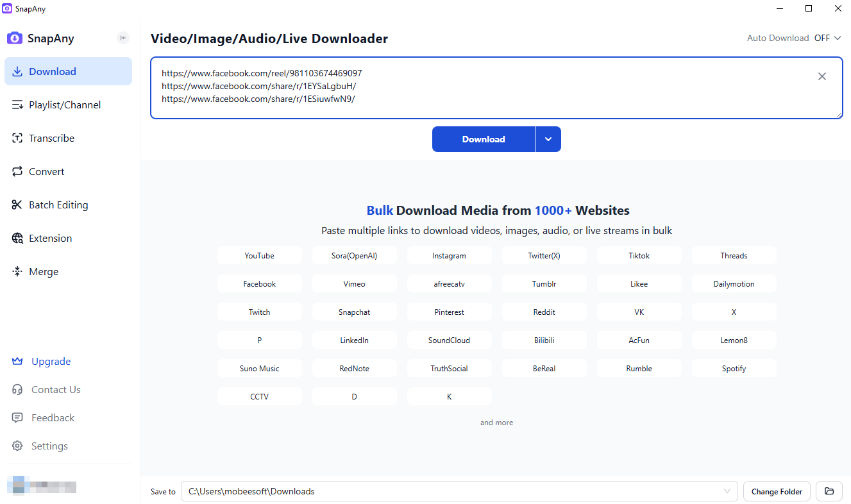This screenshot has width=851, height=504.
Task: Choose the Twitch chip
Action: coord(259,312)
